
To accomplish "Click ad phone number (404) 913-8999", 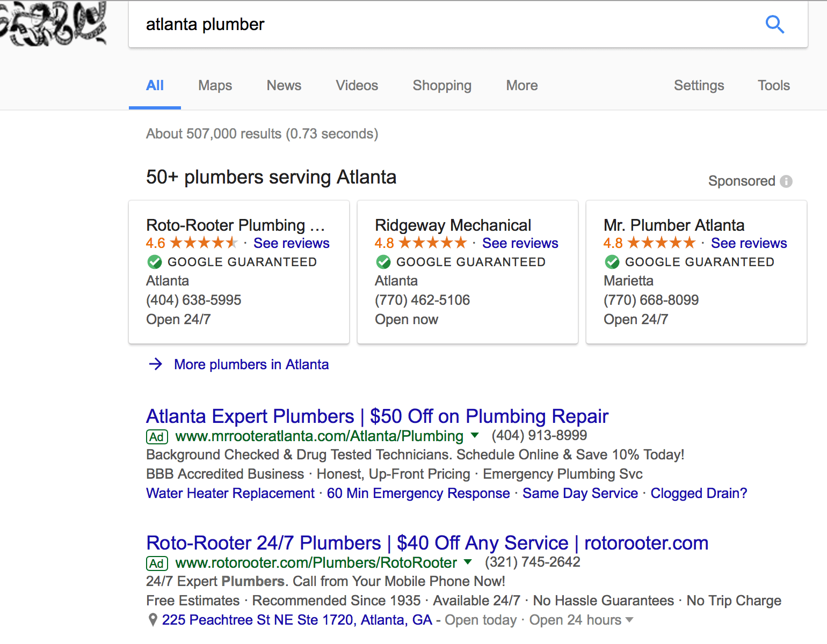I will tap(539, 435).
